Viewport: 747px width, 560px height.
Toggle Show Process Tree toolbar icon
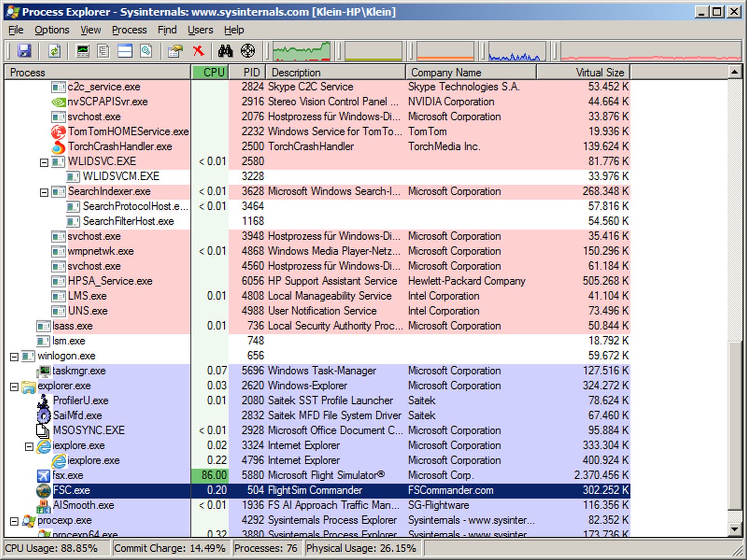[104, 51]
